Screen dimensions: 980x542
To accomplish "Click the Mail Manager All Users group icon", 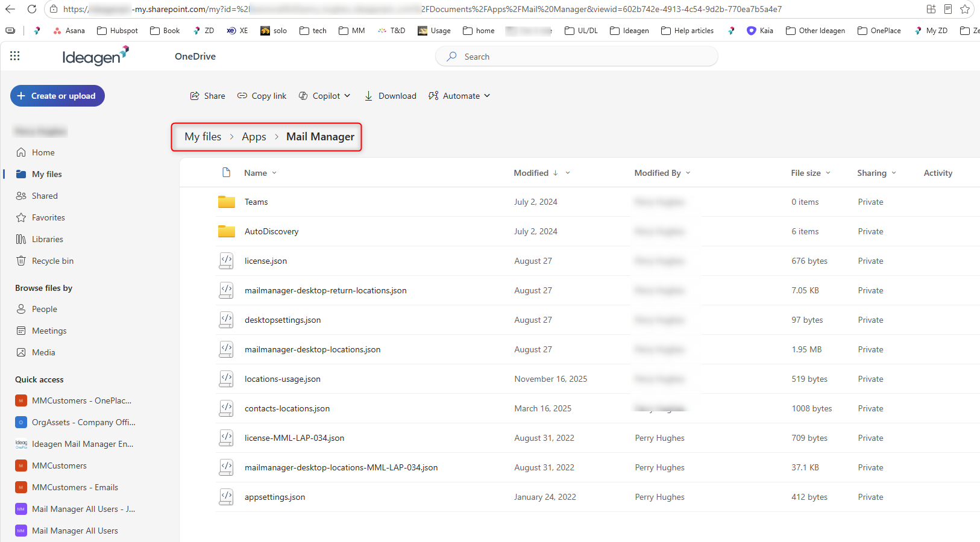I will (x=21, y=531).
